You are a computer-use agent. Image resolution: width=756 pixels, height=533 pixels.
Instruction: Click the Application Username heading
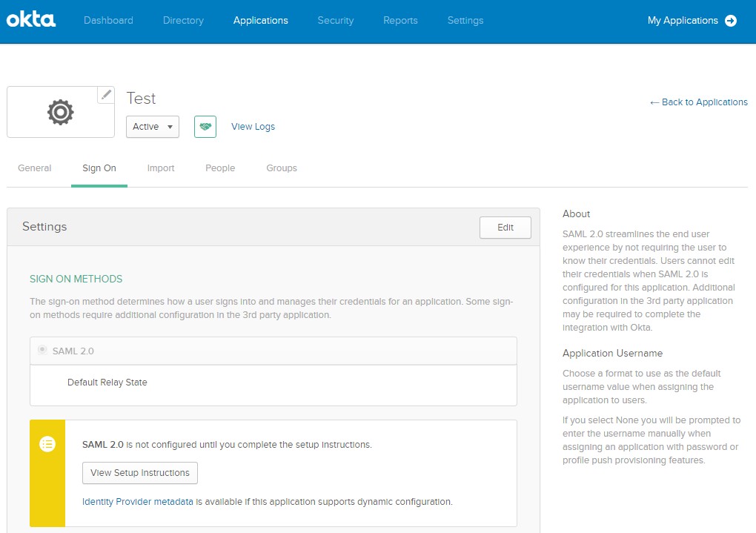click(x=612, y=353)
